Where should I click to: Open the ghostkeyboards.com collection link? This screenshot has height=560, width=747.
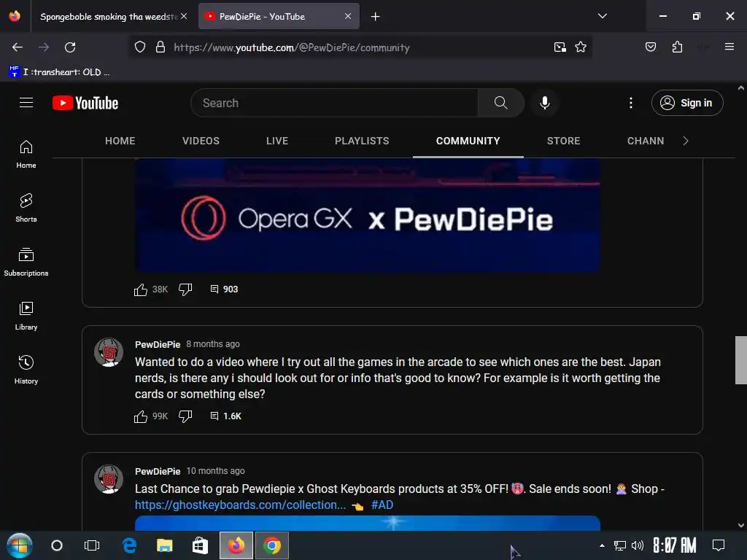click(241, 505)
